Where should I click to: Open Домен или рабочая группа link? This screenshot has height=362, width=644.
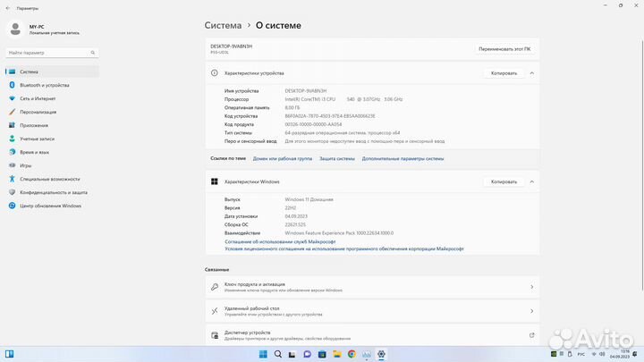(x=283, y=158)
